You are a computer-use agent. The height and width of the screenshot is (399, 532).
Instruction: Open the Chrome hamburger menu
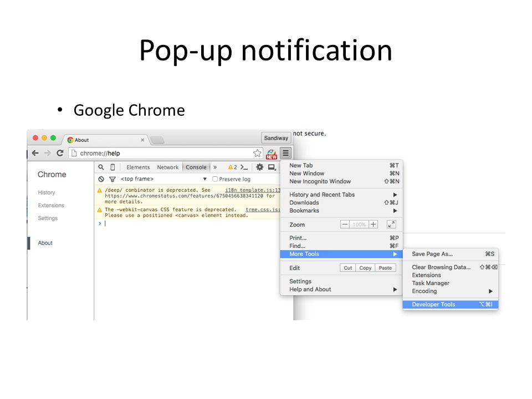[x=286, y=154]
